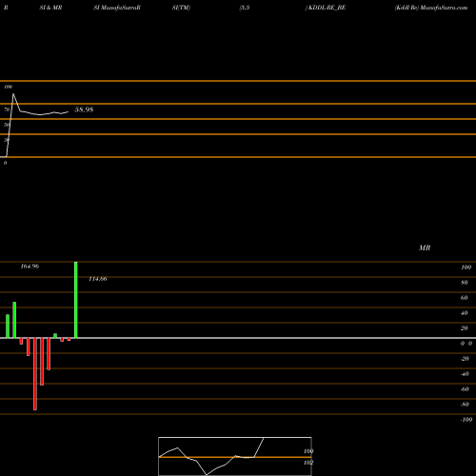Click the 102 label in mini chart

point(308,463)
